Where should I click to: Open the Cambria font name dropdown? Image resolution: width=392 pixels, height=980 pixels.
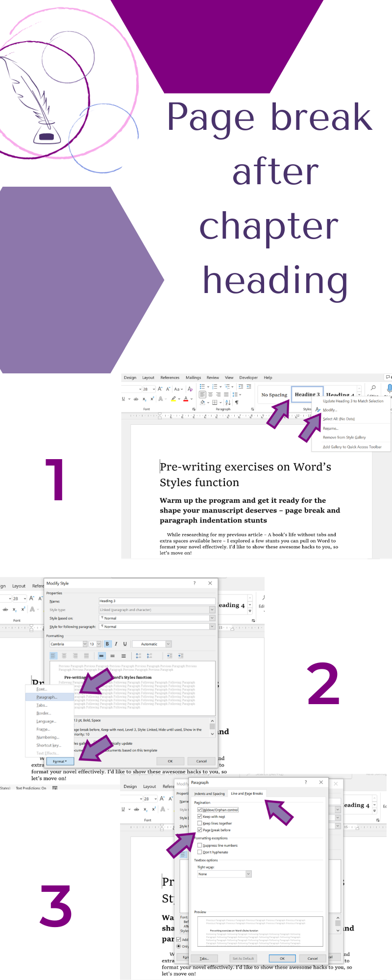tap(85, 644)
